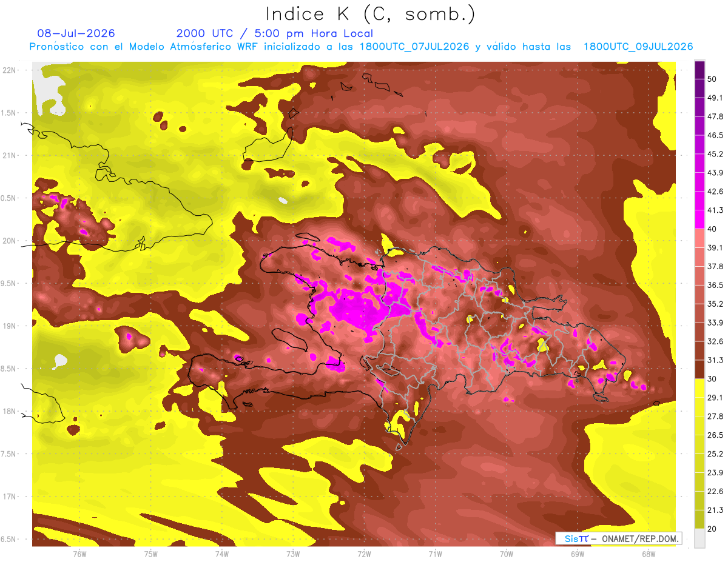
Task: Click the colorbar value '26.5'
Action: (x=715, y=435)
